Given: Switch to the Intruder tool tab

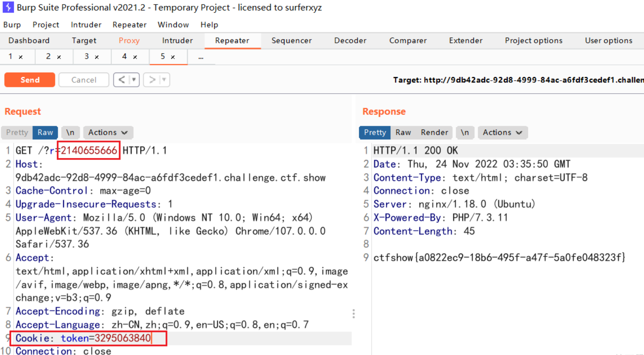Looking at the screenshot, I should point(177,41).
